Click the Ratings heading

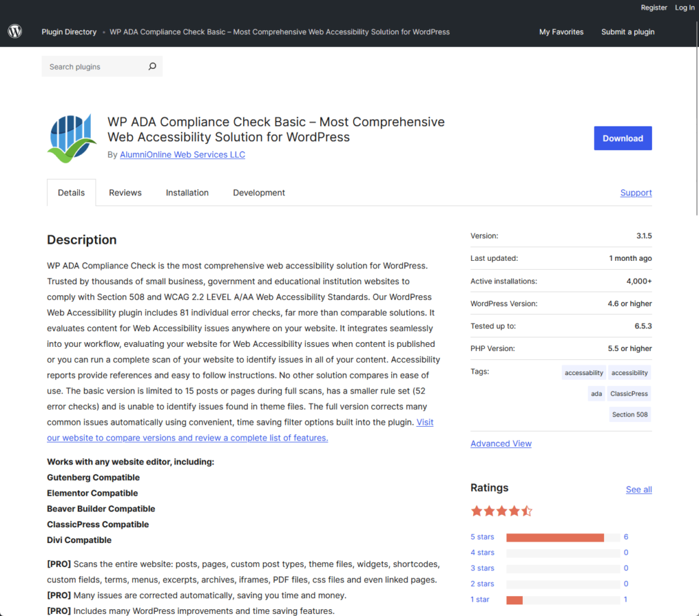coord(489,488)
